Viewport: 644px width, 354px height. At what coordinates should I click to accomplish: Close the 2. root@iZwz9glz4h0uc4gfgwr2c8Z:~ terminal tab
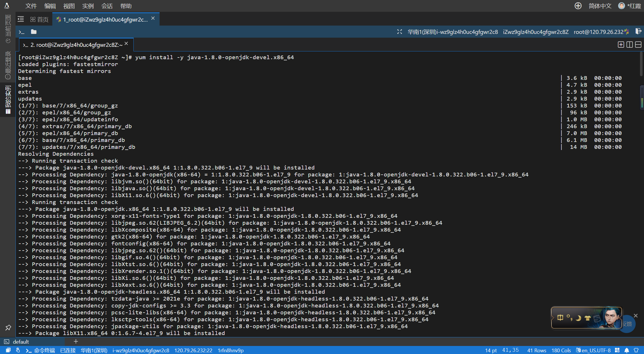tap(126, 44)
